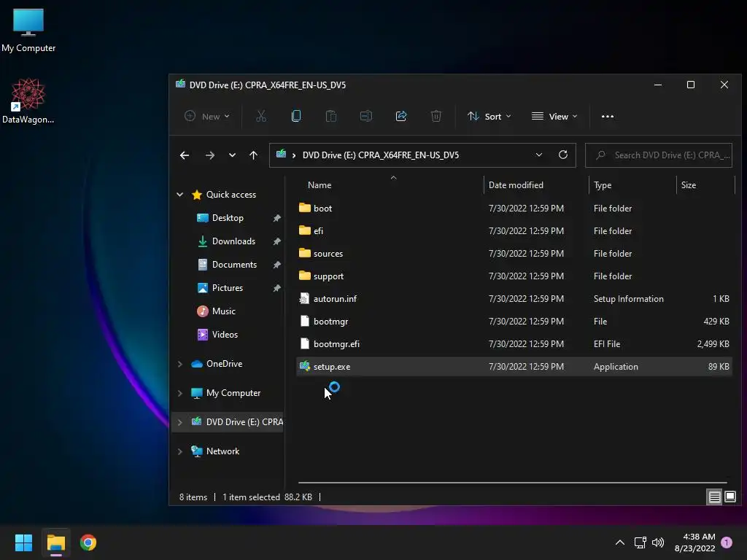Click the address bar path text
747x560 pixels.
381,155
